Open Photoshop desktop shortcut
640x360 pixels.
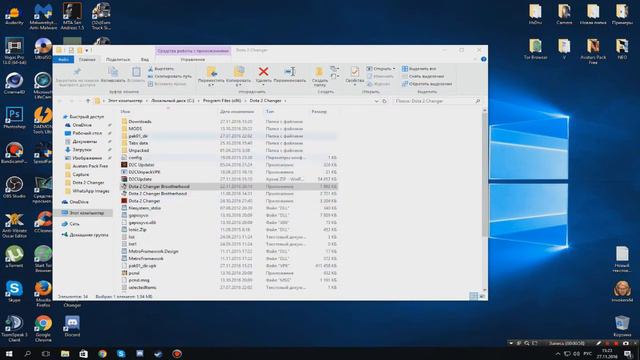[14, 118]
